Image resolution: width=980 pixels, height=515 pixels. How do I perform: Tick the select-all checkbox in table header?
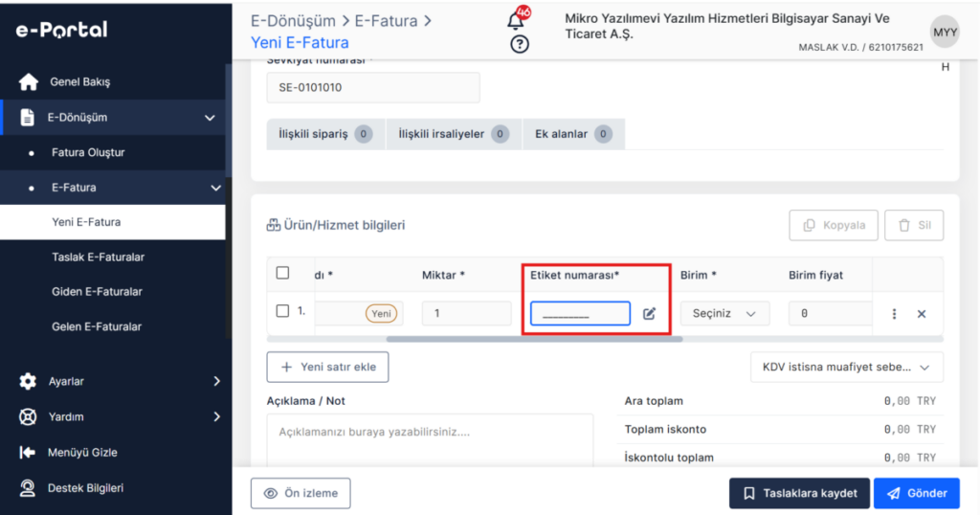point(282,273)
